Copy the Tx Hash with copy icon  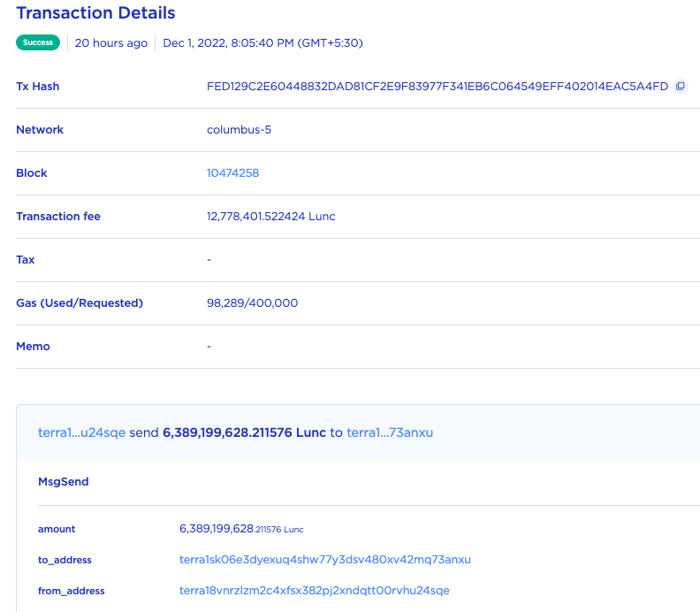point(681,86)
